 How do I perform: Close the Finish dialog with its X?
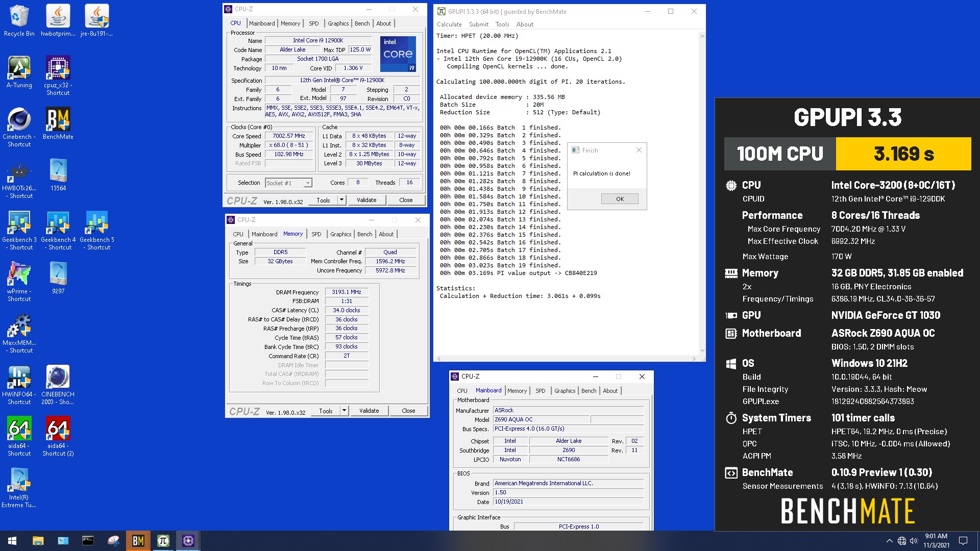point(639,150)
